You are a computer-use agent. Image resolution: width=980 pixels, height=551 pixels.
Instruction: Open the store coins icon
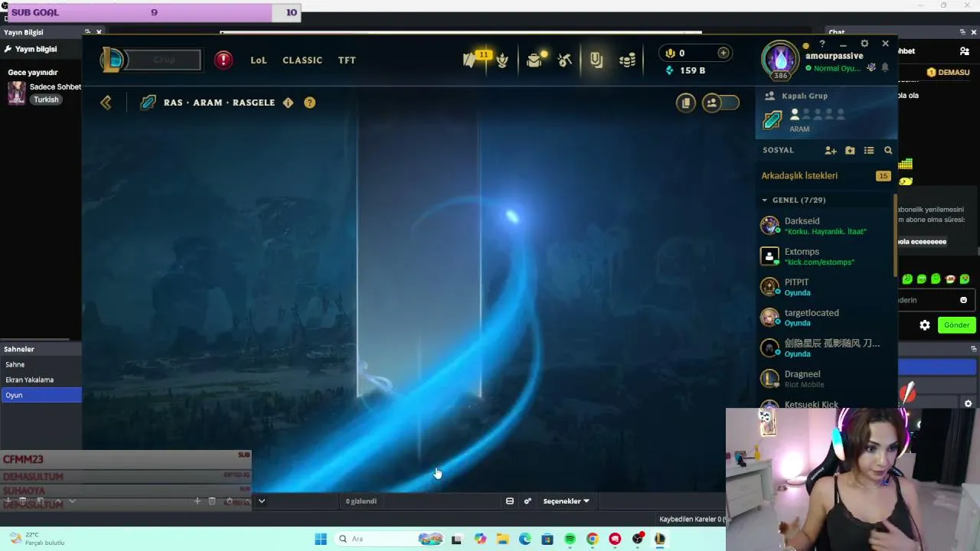tap(628, 60)
